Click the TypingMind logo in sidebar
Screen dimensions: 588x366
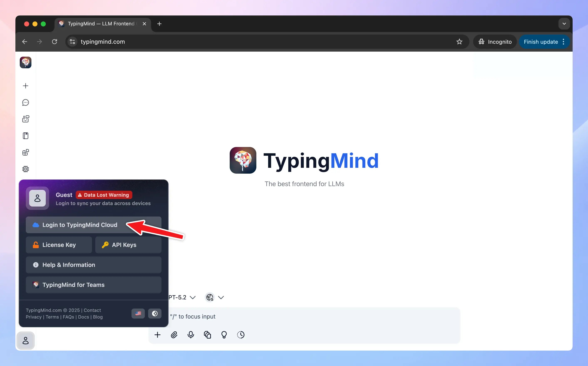point(25,62)
